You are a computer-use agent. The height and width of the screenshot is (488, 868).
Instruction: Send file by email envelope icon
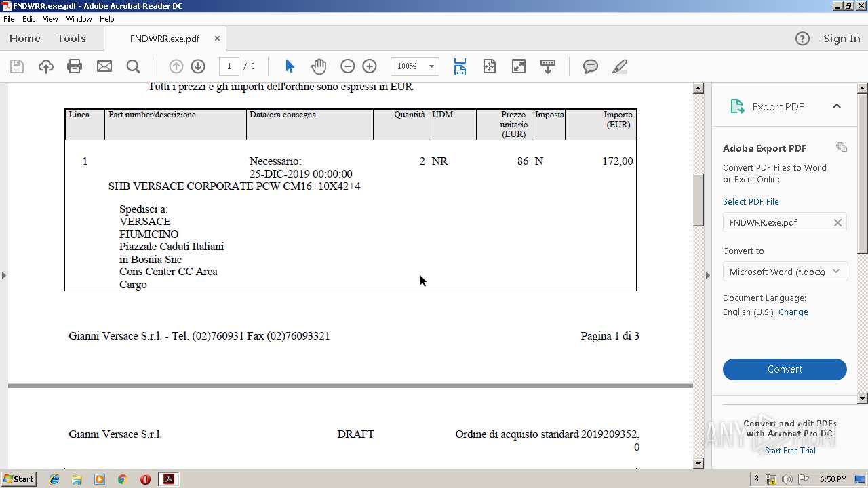(x=104, y=66)
